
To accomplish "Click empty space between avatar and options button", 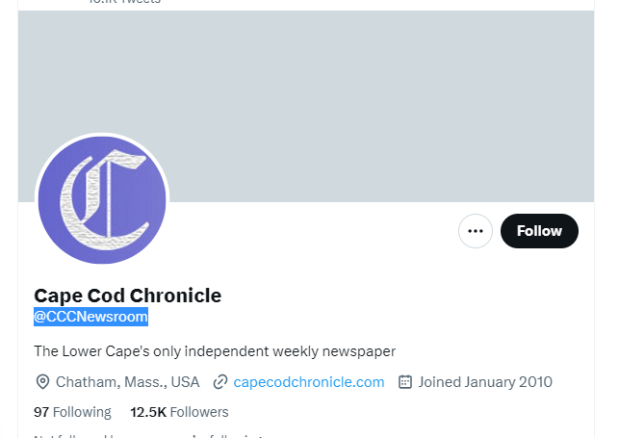I will click(x=310, y=240).
